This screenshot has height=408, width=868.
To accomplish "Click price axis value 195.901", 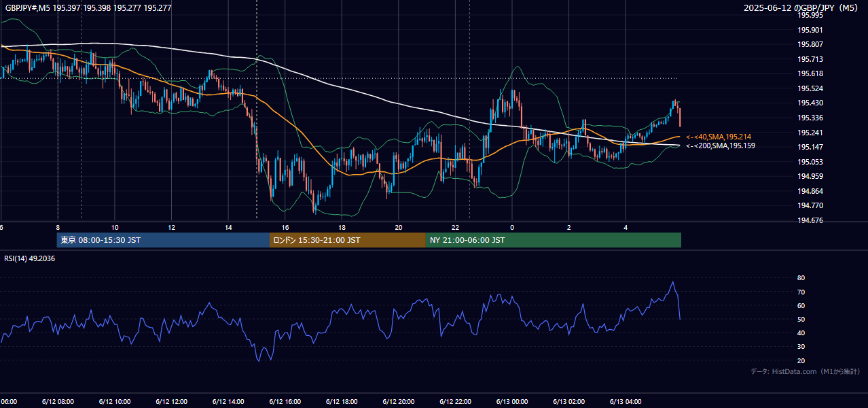I will pyautogui.click(x=810, y=30).
